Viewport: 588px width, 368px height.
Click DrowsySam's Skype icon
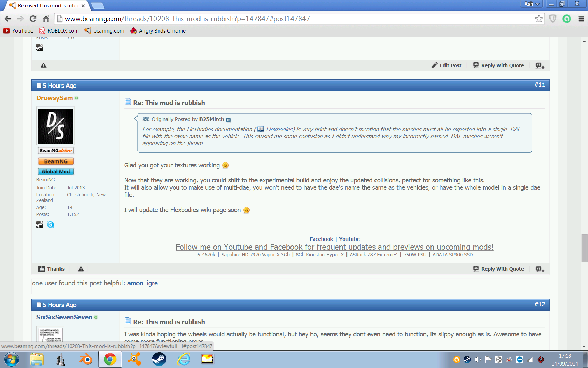click(x=50, y=224)
